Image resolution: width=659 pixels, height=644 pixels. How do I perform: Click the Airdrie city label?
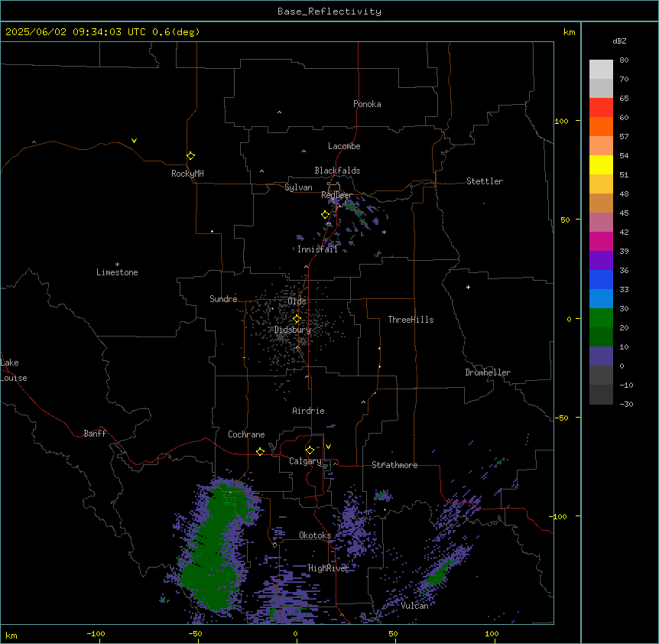[308, 411]
